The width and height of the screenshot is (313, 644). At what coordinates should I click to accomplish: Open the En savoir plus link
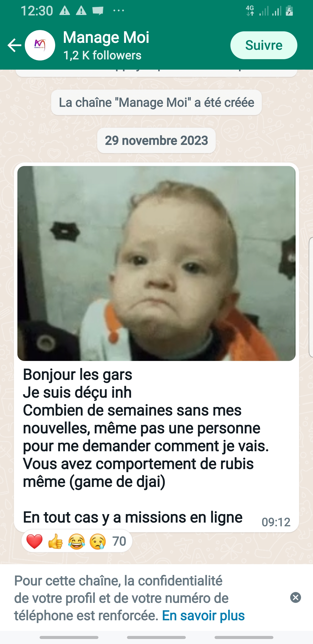203,615
